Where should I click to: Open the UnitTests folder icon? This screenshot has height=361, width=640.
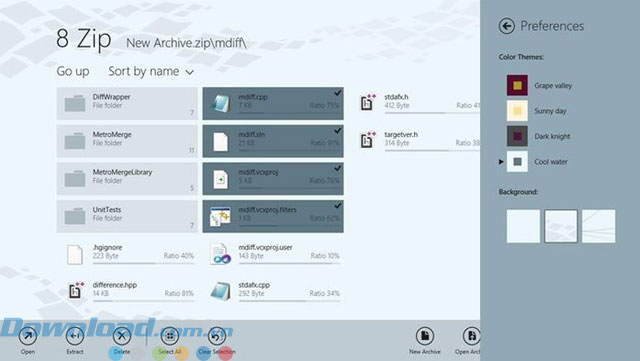coord(75,216)
